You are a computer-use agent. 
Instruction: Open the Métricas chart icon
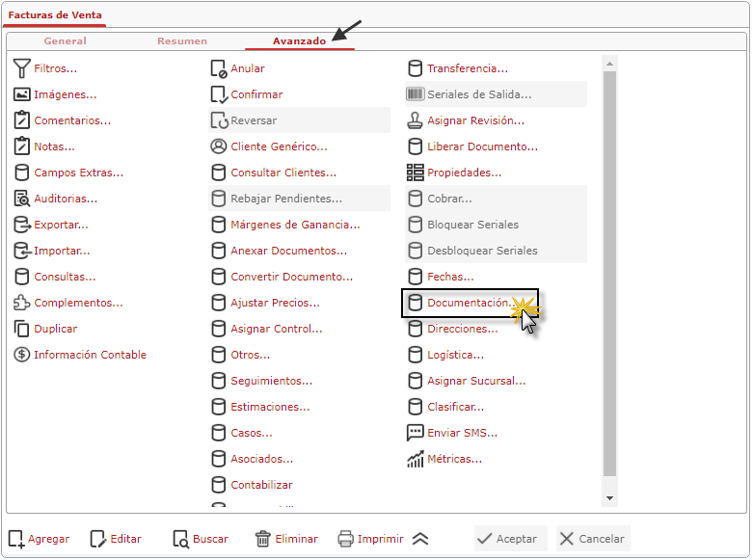416,459
